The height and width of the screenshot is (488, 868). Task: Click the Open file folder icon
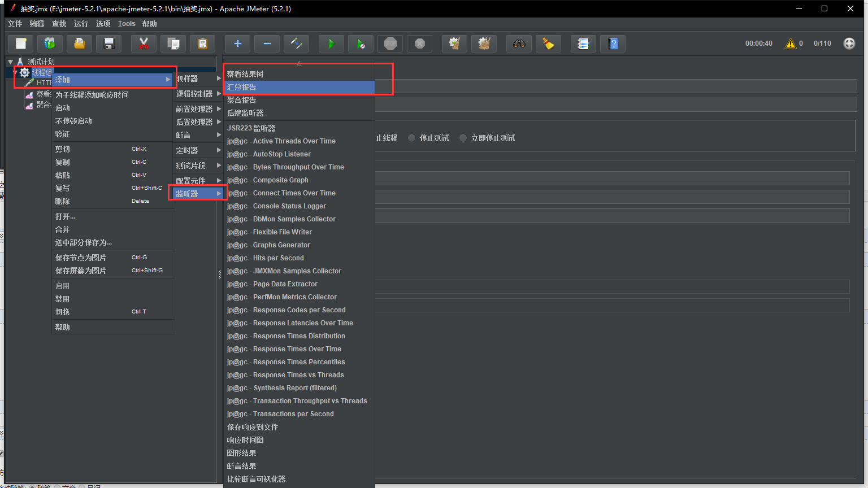point(80,43)
